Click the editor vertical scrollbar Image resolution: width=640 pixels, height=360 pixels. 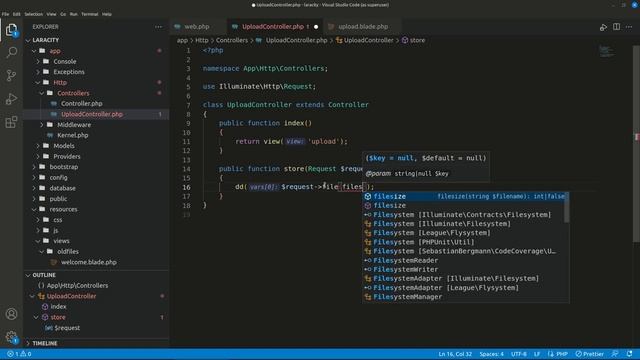pos(636,143)
